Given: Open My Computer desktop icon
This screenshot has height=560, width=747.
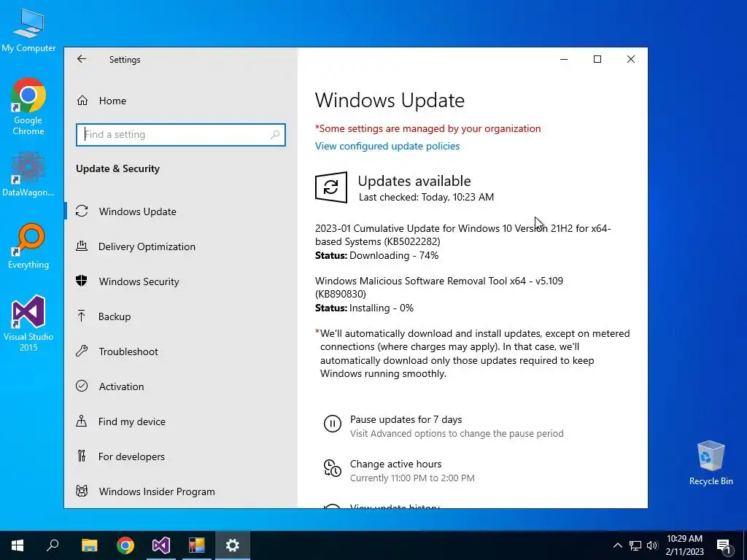Looking at the screenshot, I should point(28,30).
